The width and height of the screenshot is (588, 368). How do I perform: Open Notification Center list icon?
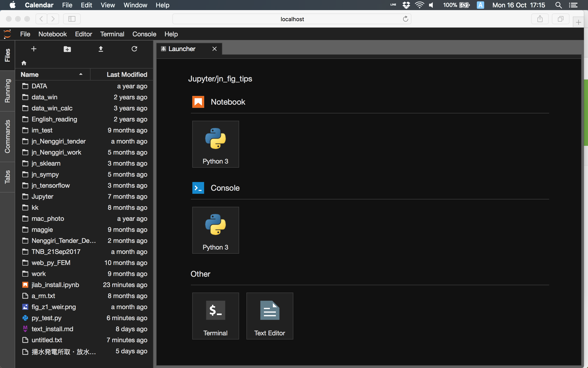coord(573,5)
